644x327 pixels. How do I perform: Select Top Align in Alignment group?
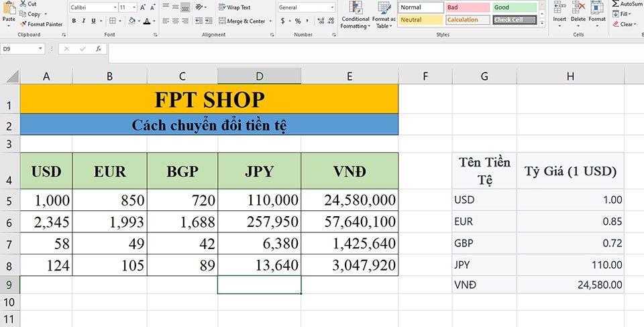166,7
